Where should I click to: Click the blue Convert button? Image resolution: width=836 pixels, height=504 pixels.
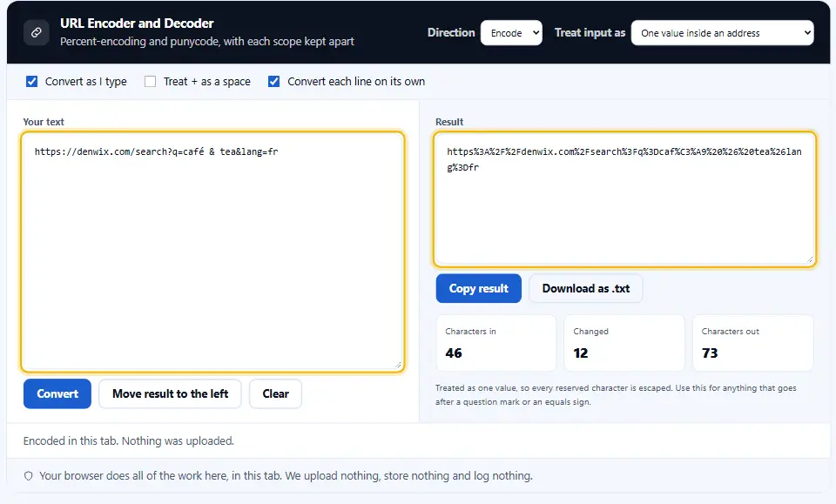57,393
